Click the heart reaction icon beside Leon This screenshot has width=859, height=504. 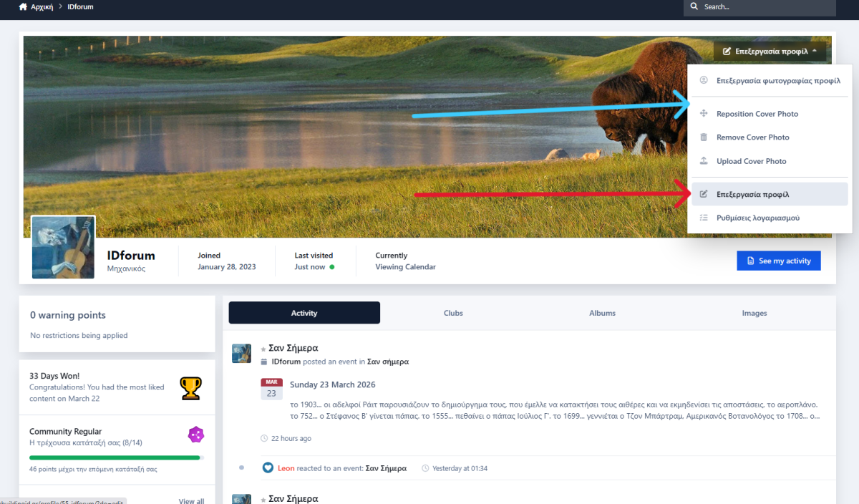point(268,468)
